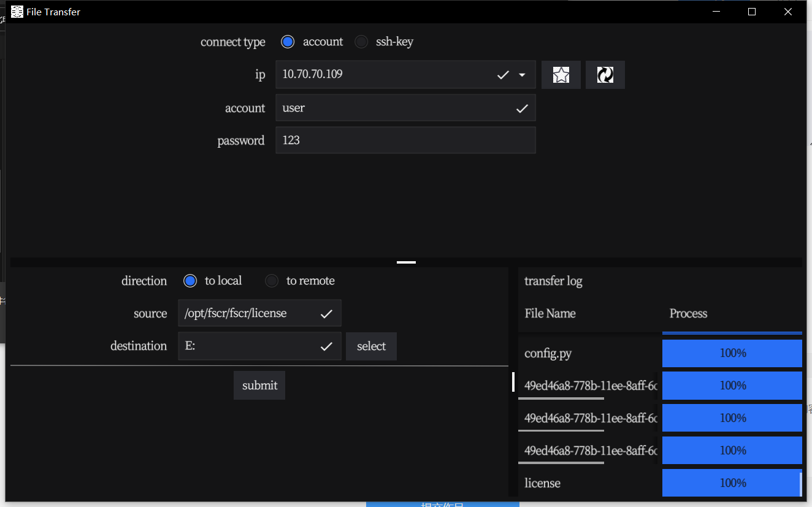This screenshot has width=812, height=507.
Task: Select the account connect type radio
Action: point(288,42)
